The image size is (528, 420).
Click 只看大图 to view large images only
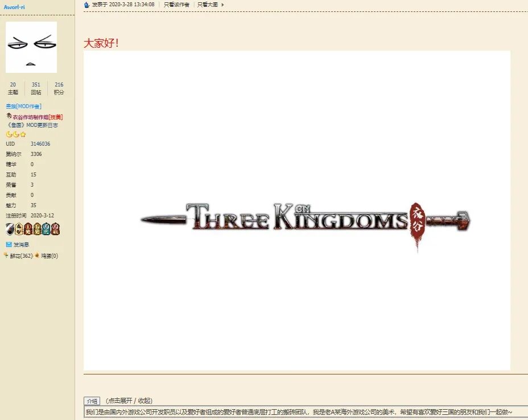208,5
